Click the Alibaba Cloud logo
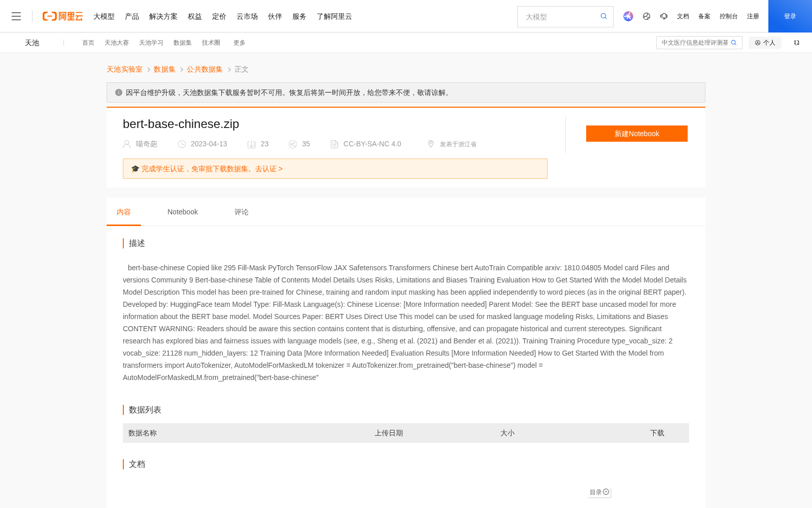The width and height of the screenshot is (812, 508). [x=62, y=16]
